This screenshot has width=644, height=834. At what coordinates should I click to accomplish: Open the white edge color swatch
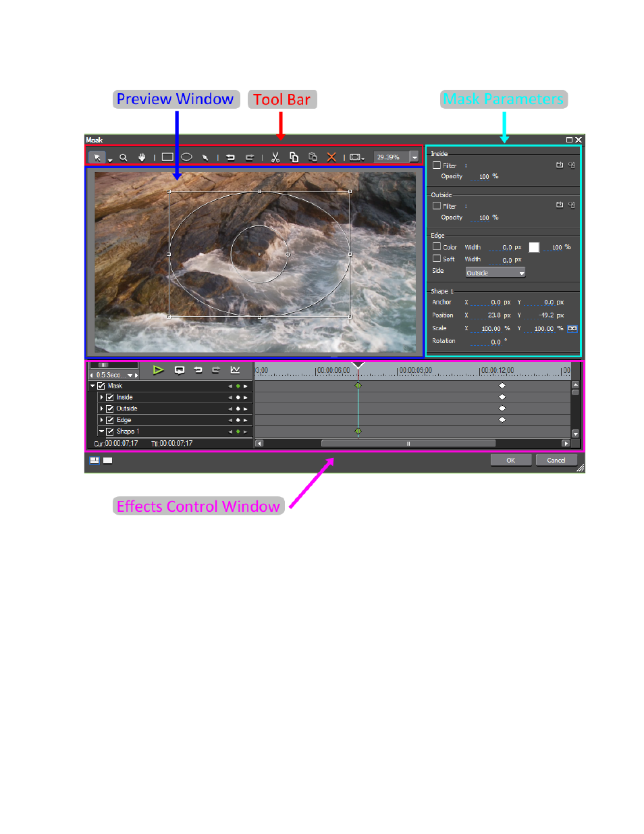point(534,247)
